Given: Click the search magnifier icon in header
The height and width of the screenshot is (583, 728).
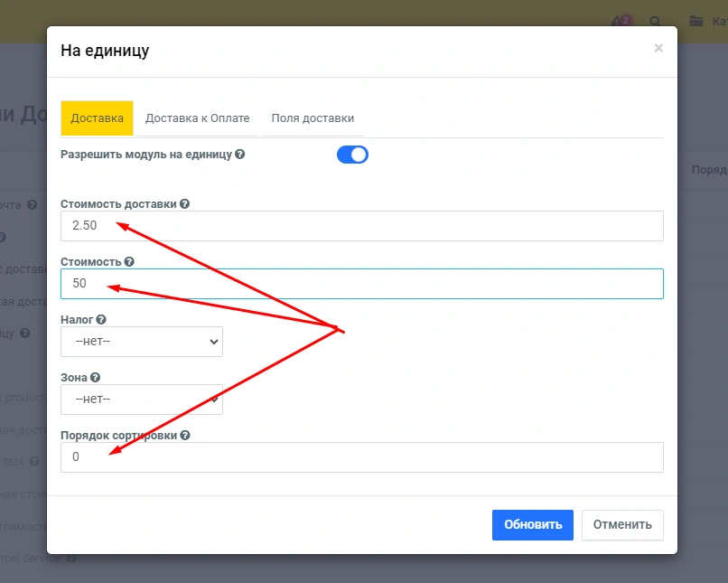Looking at the screenshot, I should pyautogui.click(x=655, y=21).
